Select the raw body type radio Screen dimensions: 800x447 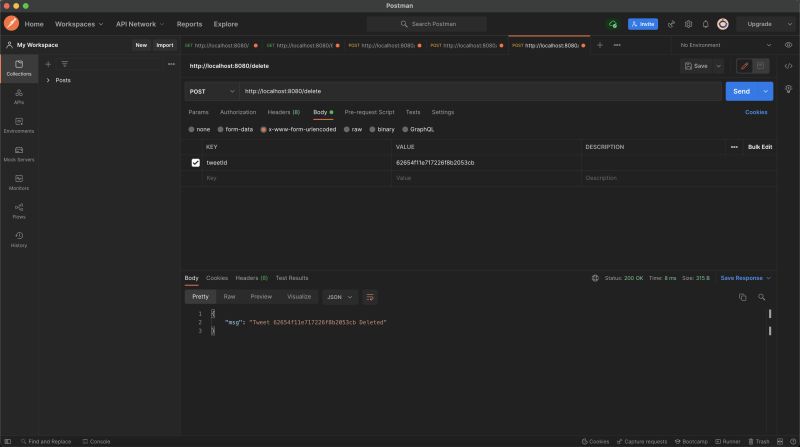pyautogui.click(x=346, y=130)
